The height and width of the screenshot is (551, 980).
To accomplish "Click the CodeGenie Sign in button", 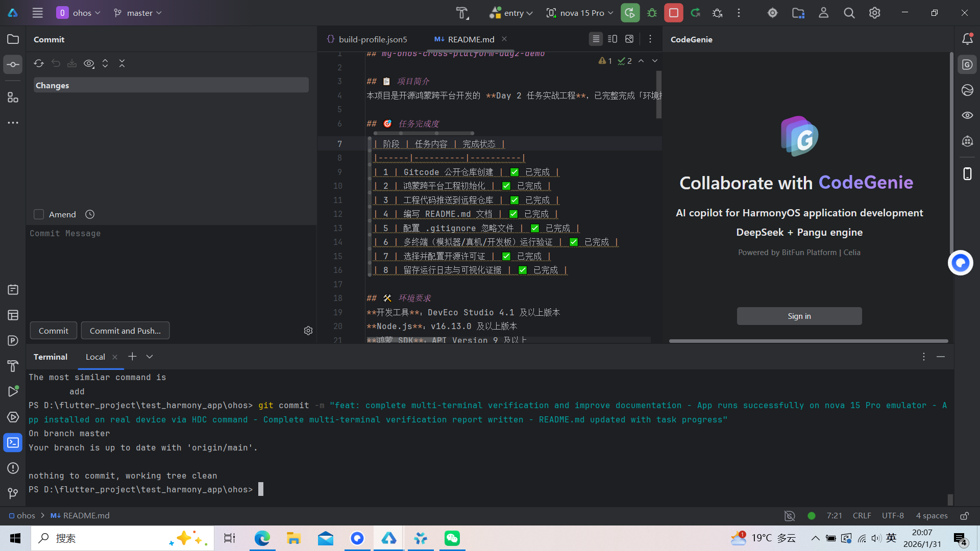I will (799, 316).
